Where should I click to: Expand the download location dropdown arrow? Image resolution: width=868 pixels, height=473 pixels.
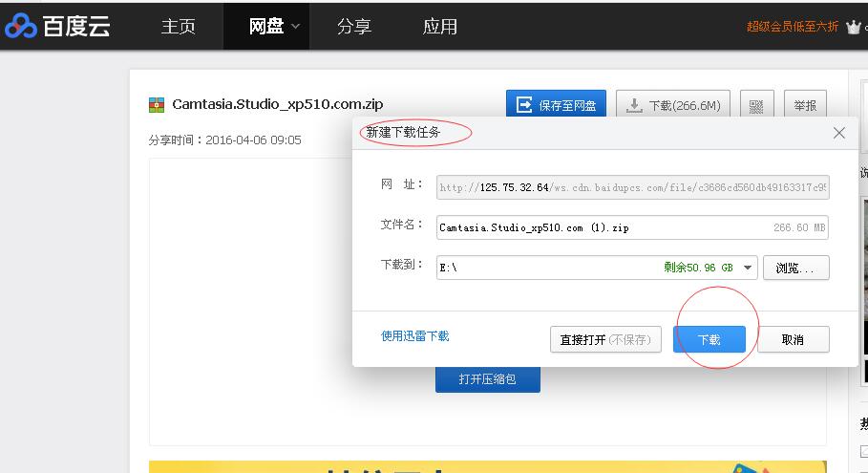748,268
